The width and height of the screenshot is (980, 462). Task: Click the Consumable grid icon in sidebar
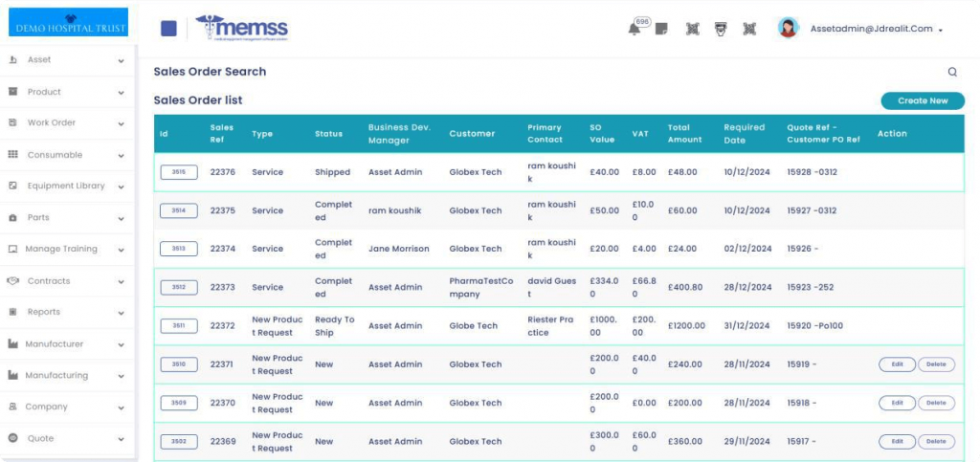[x=13, y=155]
